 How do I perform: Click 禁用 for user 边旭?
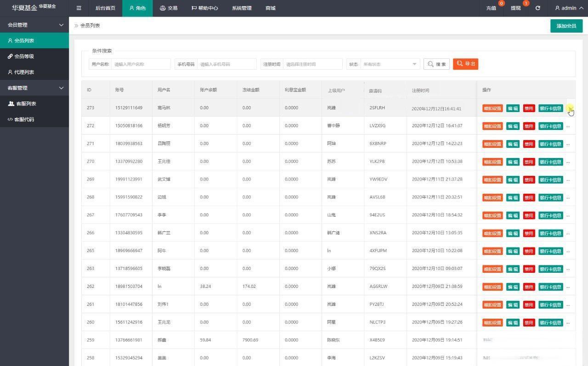[529, 197]
